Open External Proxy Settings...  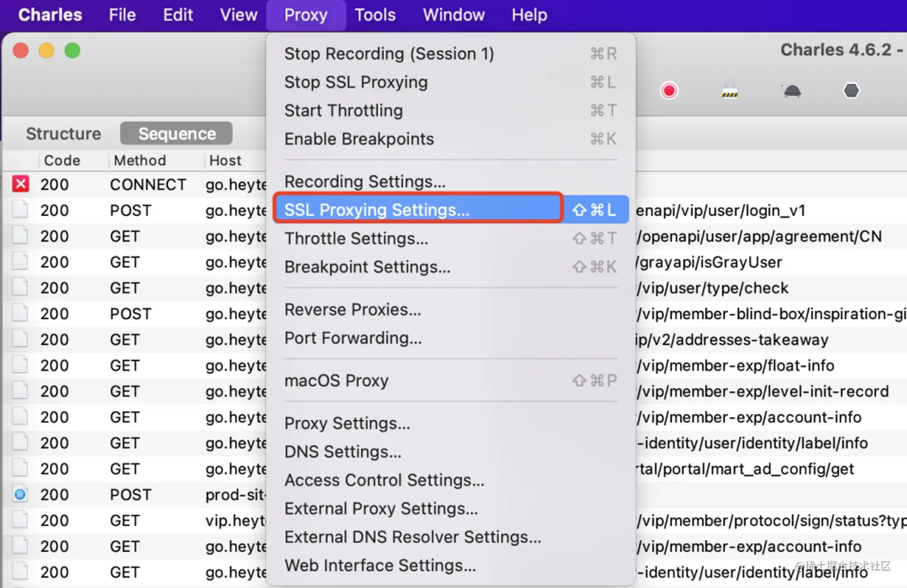[451, 508]
